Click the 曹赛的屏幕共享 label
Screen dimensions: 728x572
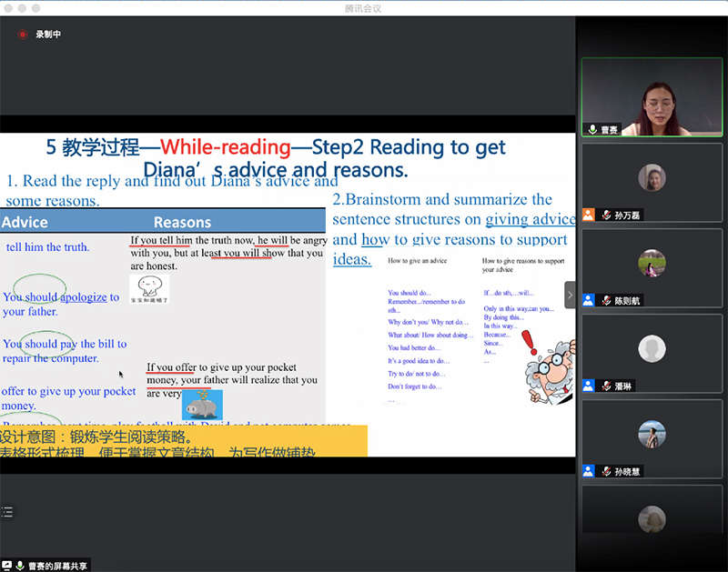click(57, 566)
